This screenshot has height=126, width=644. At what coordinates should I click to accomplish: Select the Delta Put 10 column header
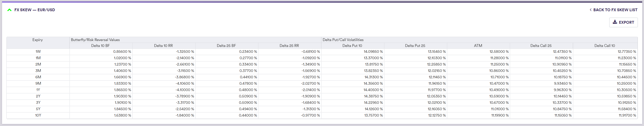352,46
